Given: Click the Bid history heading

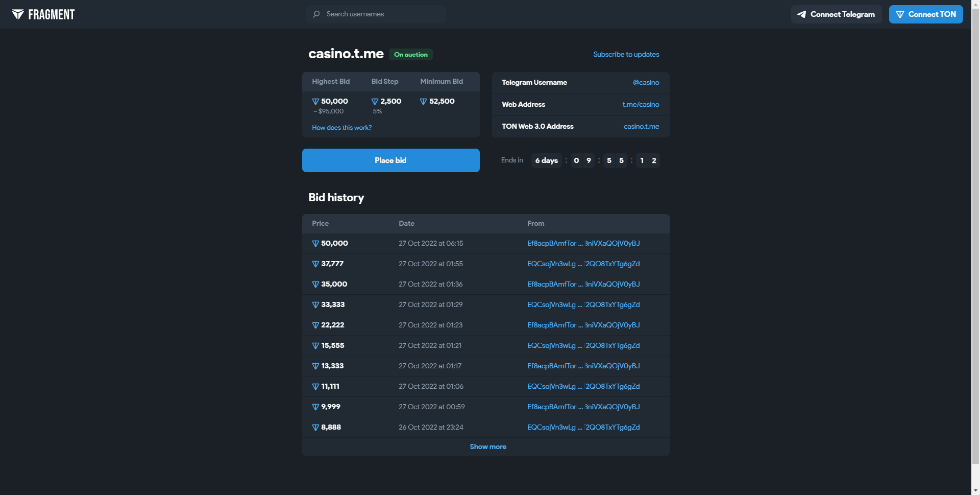Looking at the screenshot, I should pos(336,198).
